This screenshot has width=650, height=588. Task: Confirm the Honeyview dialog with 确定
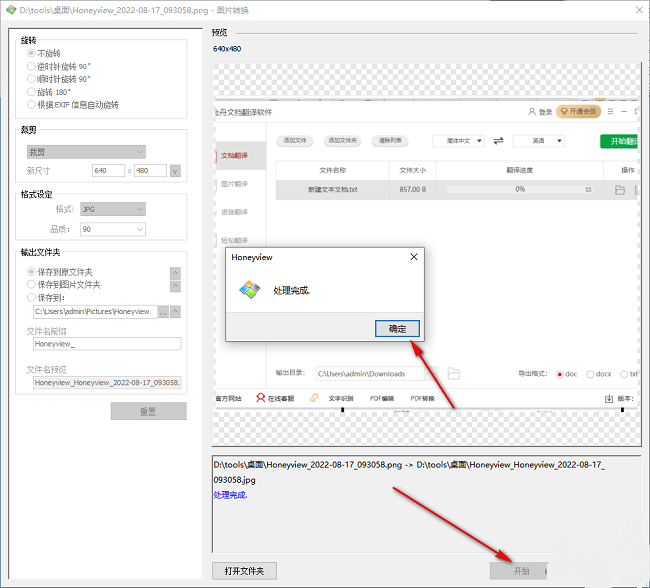point(397,328)
